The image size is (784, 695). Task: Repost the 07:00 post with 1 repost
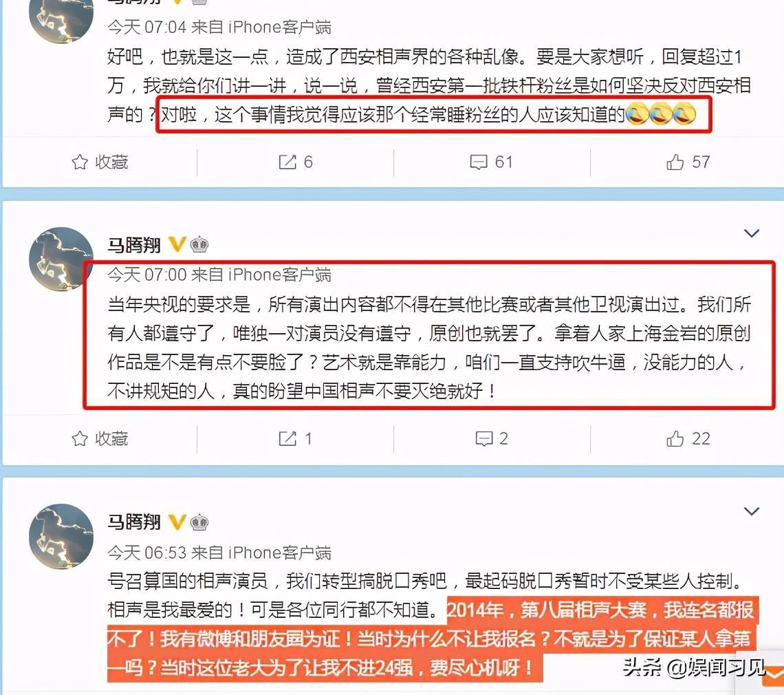tap(296, 439)
